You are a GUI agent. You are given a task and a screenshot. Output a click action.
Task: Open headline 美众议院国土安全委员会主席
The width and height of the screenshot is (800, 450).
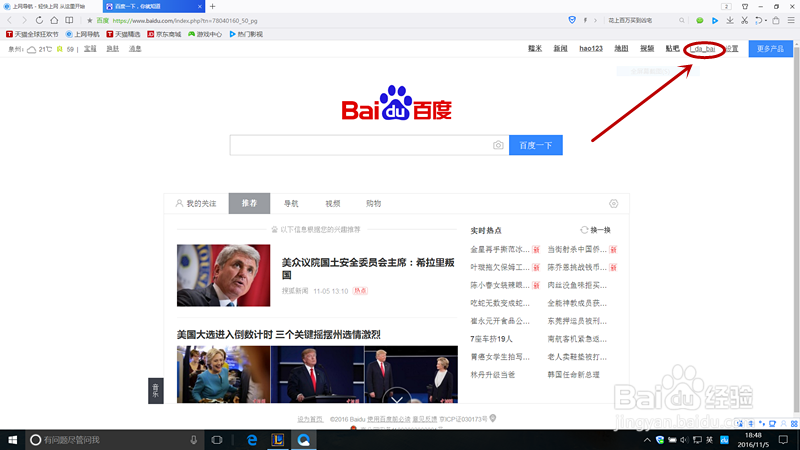click(x=368, y=268)
